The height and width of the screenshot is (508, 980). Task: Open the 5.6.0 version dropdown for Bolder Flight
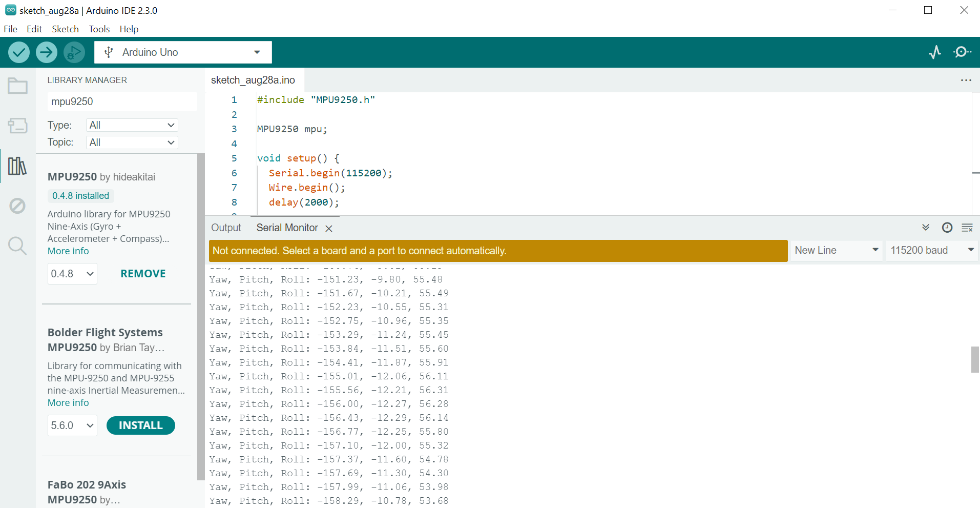[x=72, y=425]
